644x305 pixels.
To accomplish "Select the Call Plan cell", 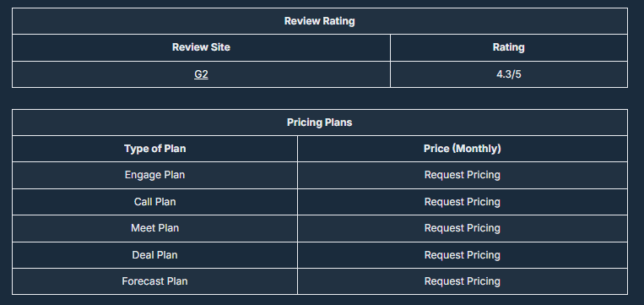I will 154,202.
